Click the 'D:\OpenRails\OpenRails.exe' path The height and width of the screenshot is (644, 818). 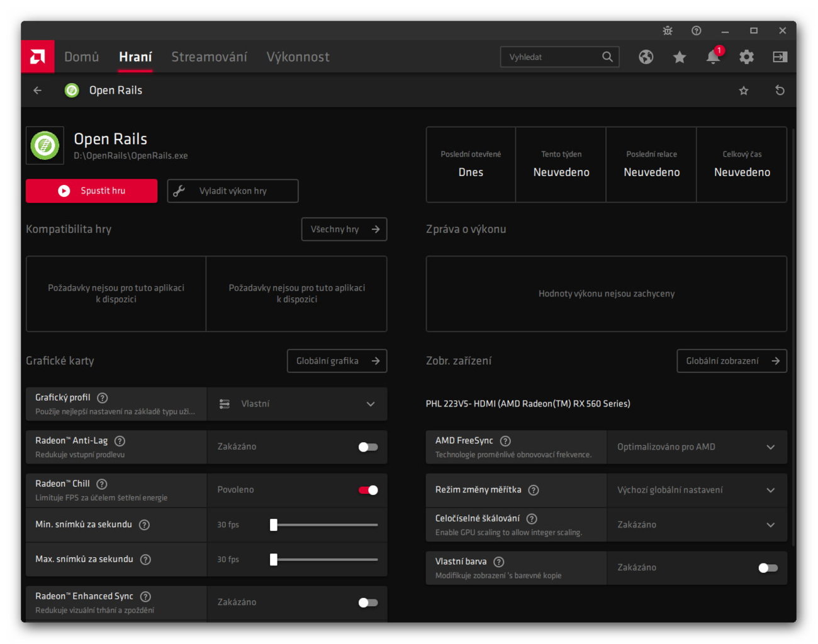131,156
